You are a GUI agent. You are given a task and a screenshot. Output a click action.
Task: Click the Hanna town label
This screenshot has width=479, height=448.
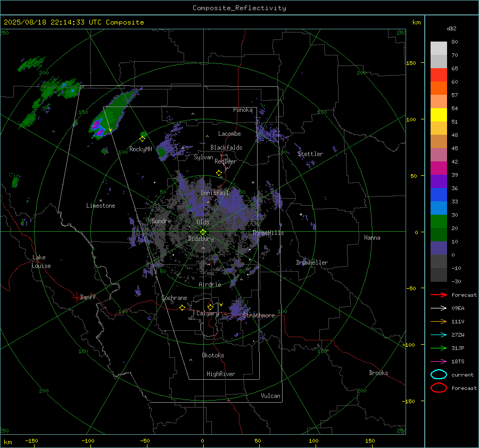(x=372, y=238)
